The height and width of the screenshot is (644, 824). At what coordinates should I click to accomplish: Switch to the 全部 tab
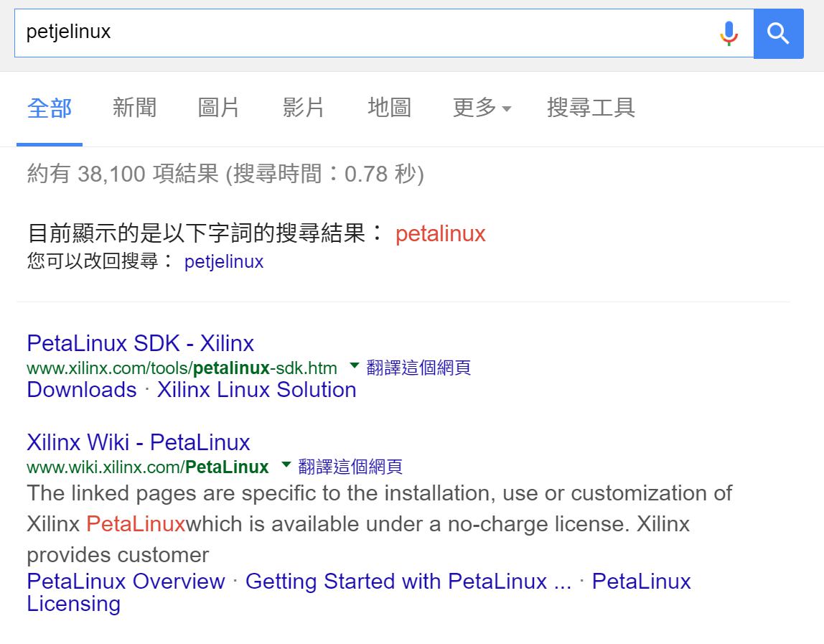50,108
